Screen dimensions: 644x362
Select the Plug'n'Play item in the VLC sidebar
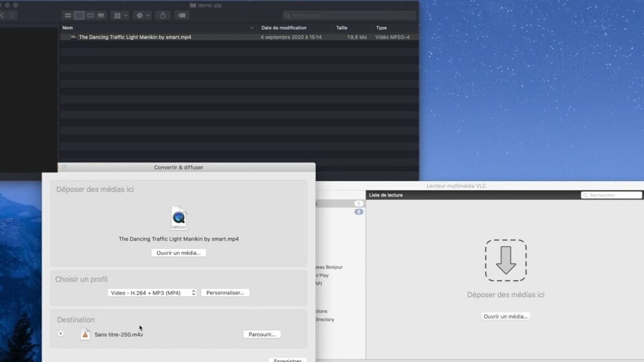322,275
